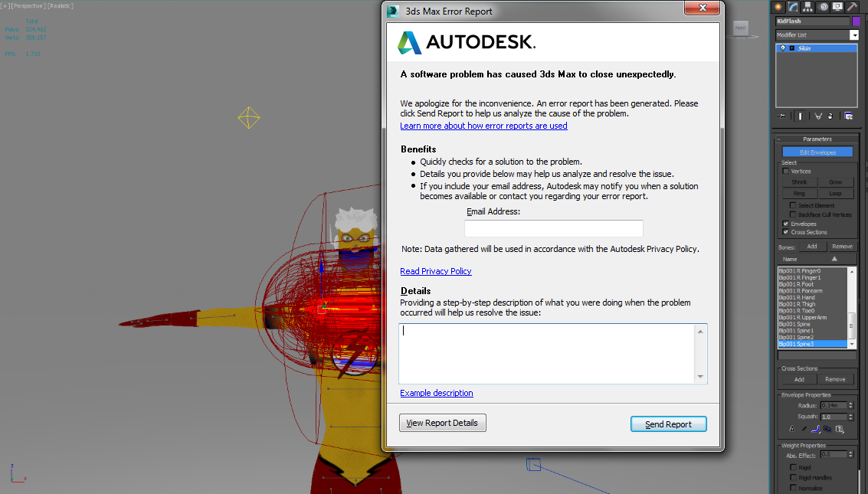This screenshot has width=868, height=494.
Task: Enable the Rigid Handles checkbox
Action: coord(793,477)
